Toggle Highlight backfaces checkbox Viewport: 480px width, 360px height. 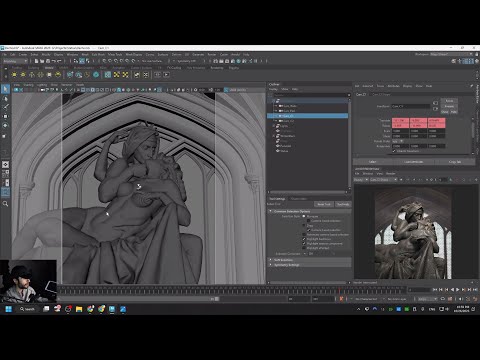[304, 239]
